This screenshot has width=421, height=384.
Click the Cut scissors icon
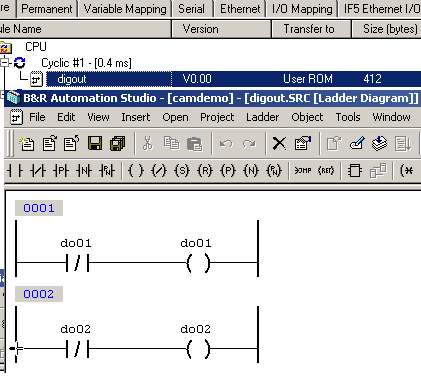[x=147, y=144]
